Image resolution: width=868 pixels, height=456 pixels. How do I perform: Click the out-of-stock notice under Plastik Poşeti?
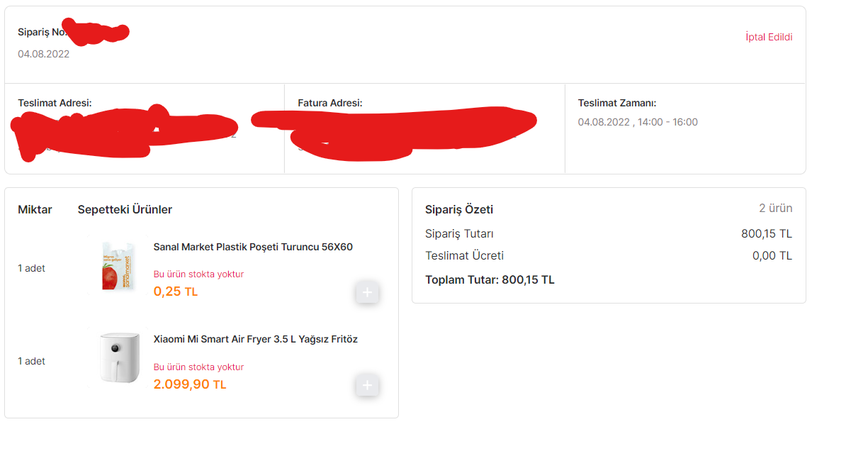[x=198, y=274]
